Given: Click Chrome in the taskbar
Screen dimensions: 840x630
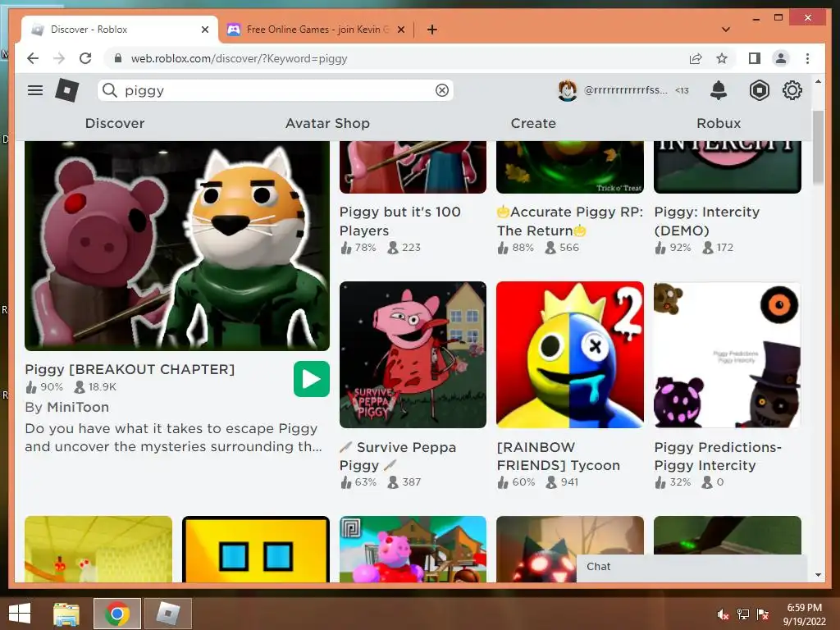Looking at the screenshot, I should pyautogui.click(x=117, y=614).
